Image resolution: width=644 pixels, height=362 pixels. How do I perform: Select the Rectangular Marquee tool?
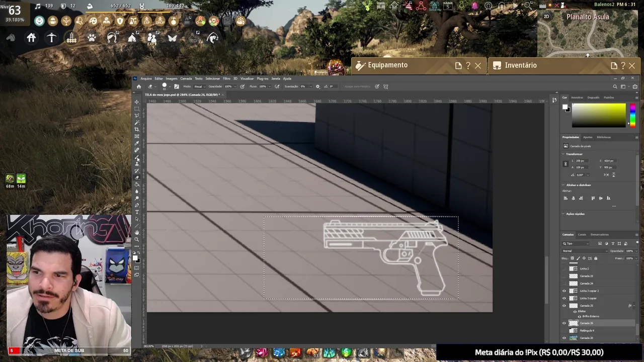point(137,109)
